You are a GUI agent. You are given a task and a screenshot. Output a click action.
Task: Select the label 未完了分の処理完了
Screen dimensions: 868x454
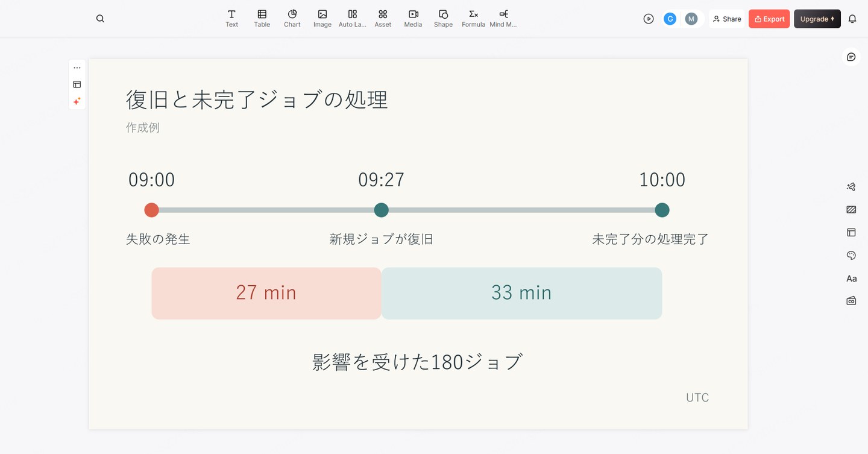pyautogui.click(x=650, y=239)
